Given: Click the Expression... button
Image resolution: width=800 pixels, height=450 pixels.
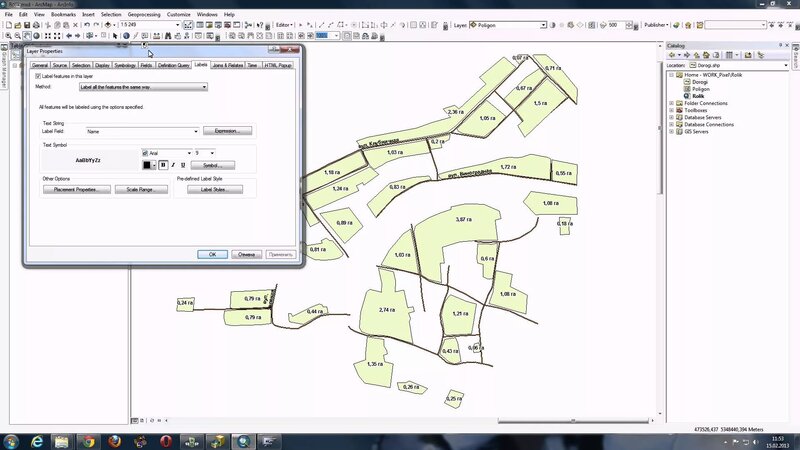Looking at the screenshot, I should pyautogui.click(x=228, y=131).
